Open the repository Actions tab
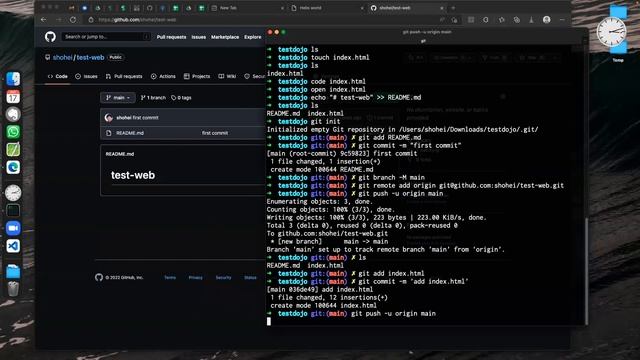Viewport: 640px width, 360px height. click(163, 76)
